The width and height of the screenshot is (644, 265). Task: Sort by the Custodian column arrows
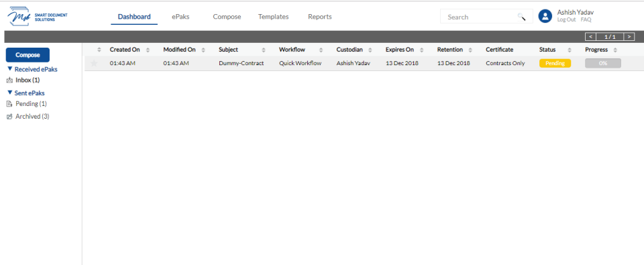click(x=370, y=50)
